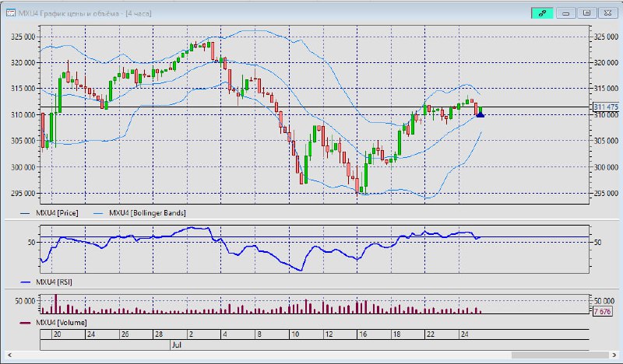The image size is (623, 364).
Task: Click the 50 000 label on left volume axis
Action: pos(25,301)
